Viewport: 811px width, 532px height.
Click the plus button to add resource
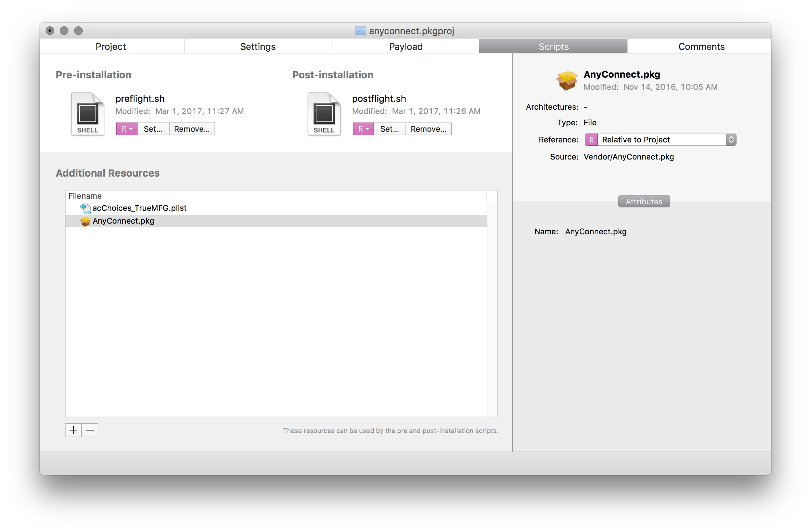coord(73,430)
